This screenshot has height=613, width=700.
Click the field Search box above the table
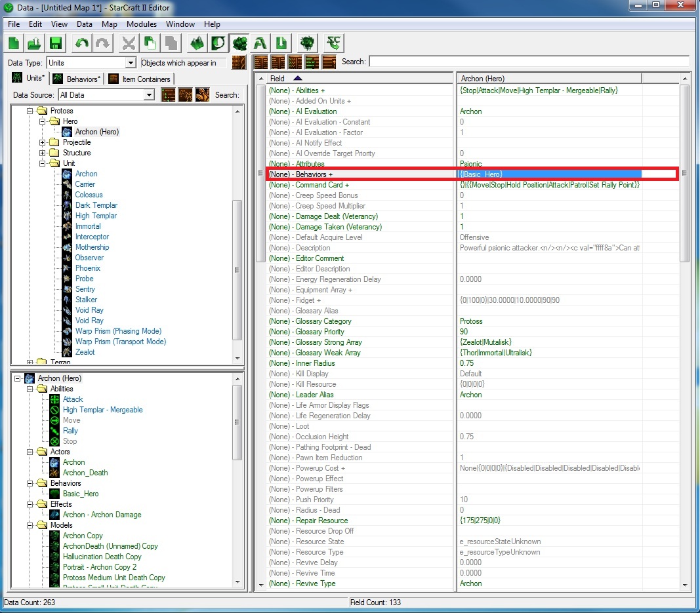528,62
